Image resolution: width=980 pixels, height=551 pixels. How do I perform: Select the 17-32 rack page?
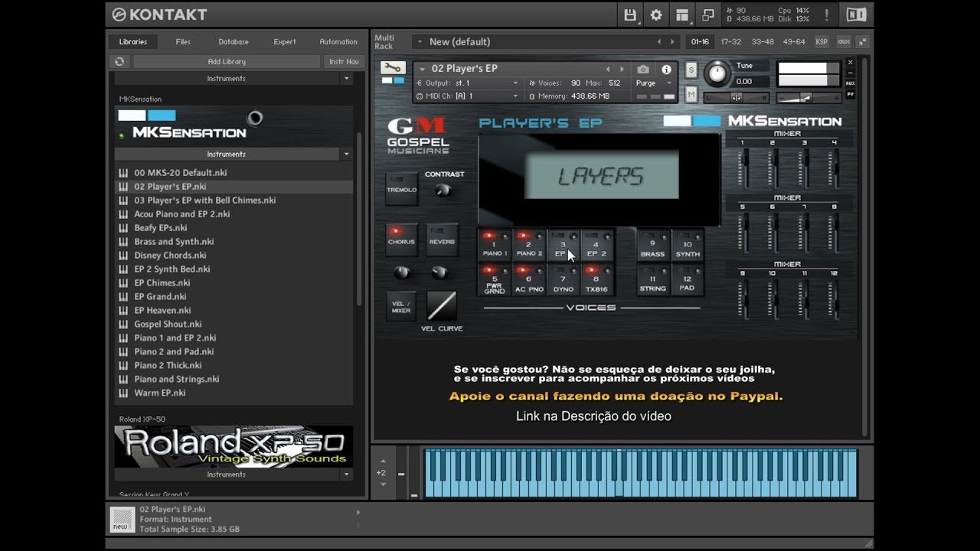(730, 41)
